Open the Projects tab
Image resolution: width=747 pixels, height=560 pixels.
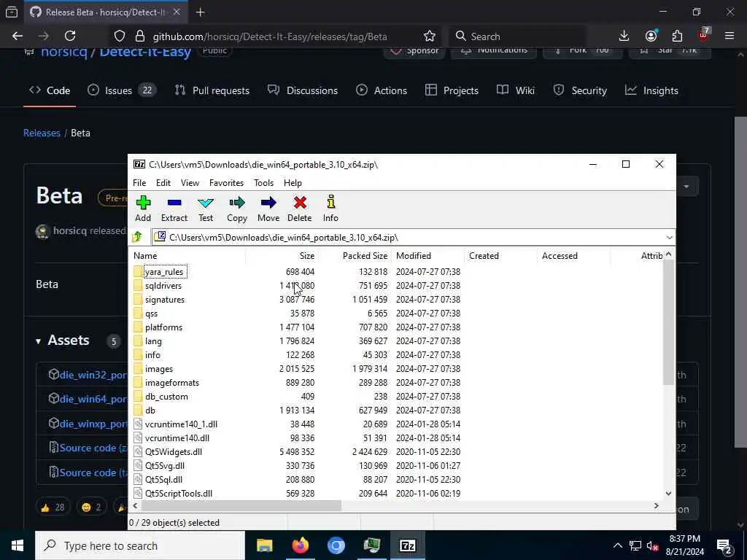click(x=452, y=90)
